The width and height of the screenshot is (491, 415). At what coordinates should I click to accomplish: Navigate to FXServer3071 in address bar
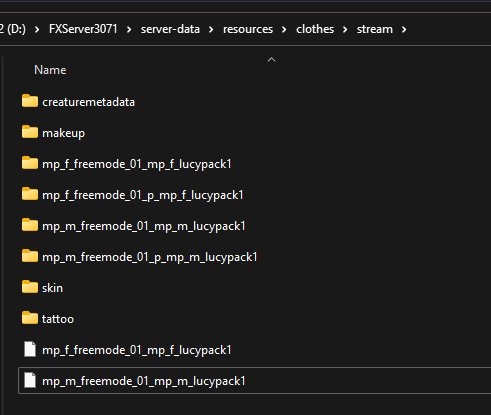coord(83,29)
